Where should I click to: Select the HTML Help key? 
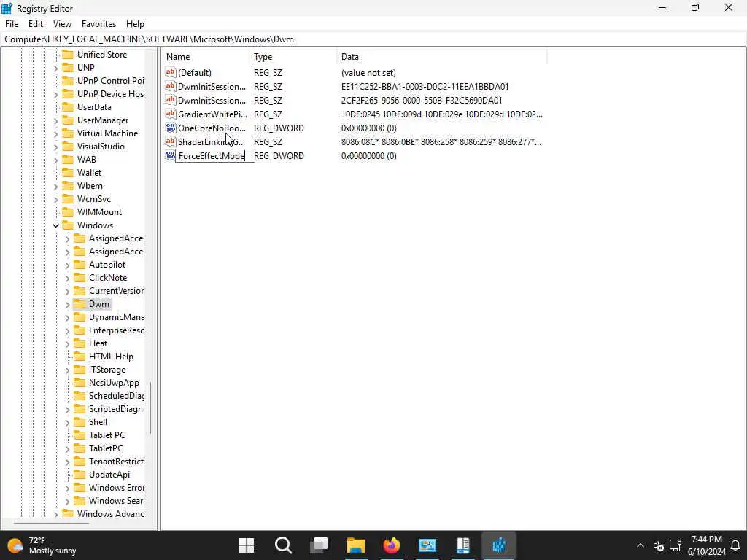(x=111, y=356)
